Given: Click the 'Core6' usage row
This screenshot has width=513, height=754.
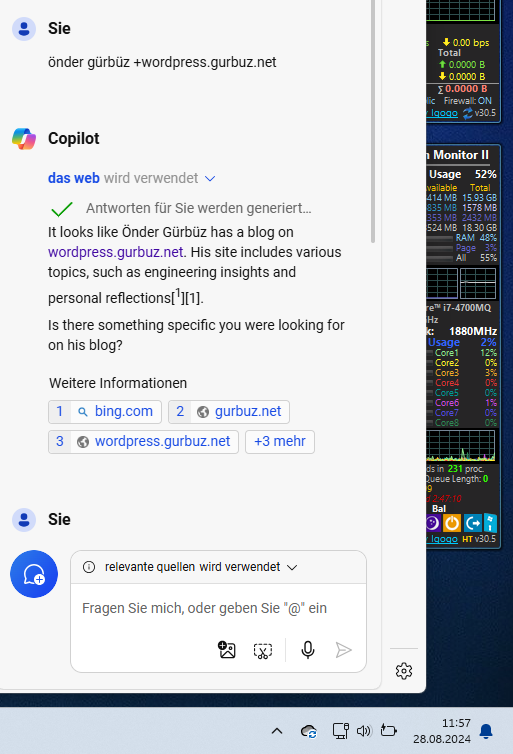Looking at the screenshot, I should [x=462, y=403].
